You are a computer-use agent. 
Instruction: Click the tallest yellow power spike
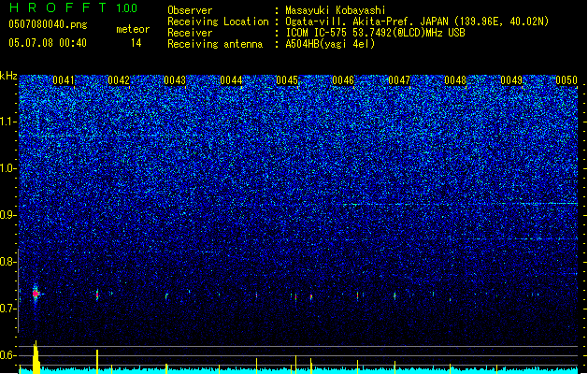(x=36, y=357)
